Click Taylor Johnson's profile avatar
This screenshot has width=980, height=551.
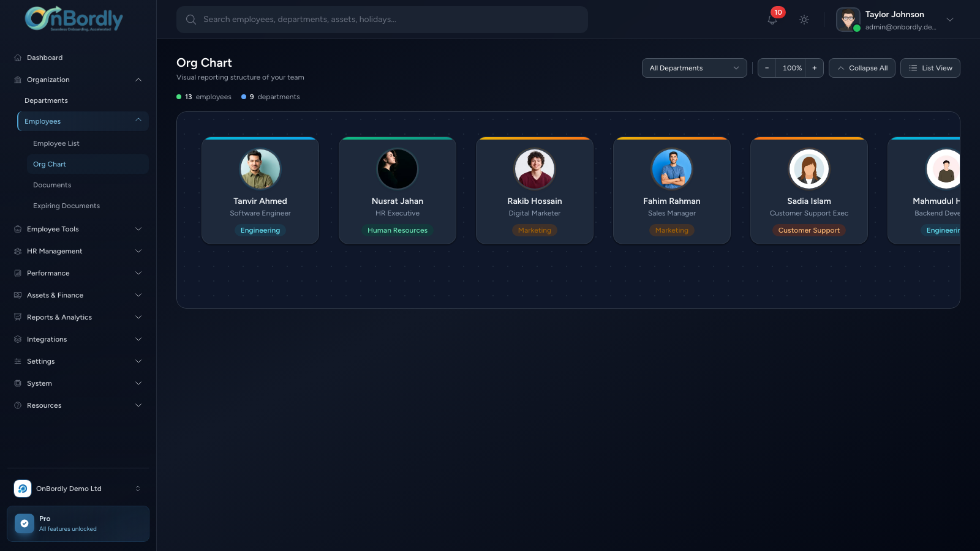click(x=848, y=20)
